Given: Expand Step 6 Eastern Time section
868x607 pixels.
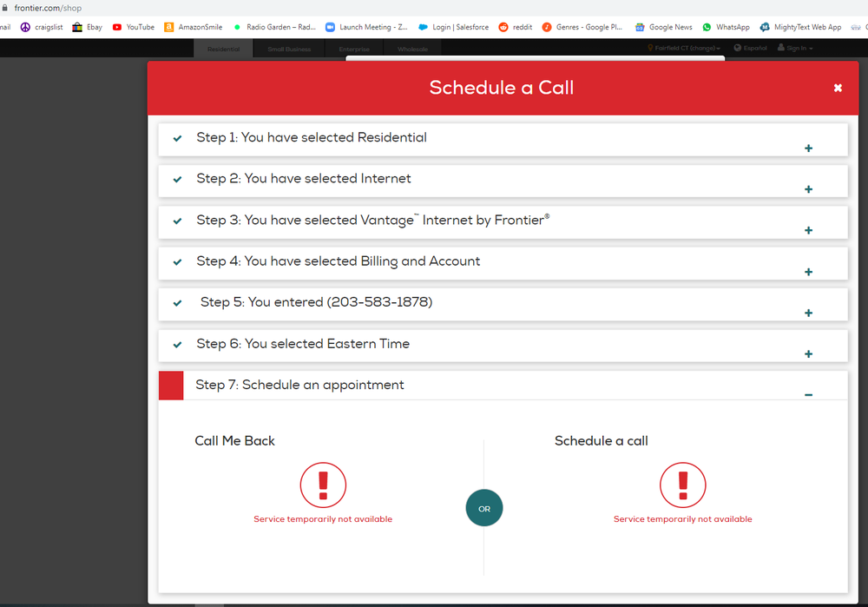Looking at the screenshot, I should [x=808, y=354].
